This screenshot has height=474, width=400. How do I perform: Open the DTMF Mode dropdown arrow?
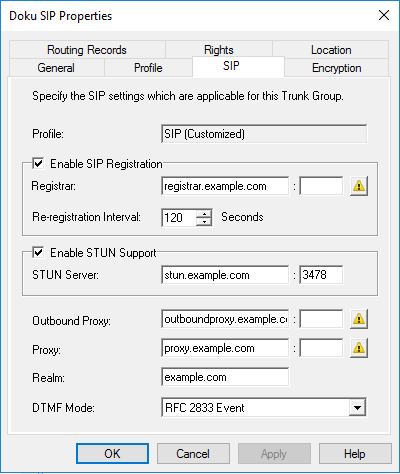(357, 407)
